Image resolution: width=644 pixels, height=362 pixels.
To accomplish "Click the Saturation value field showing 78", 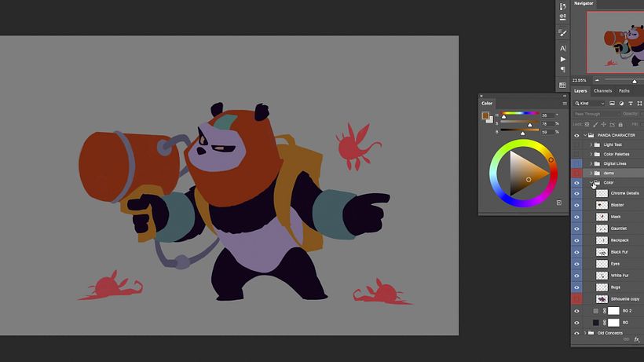I will pyautogui.click(x=547, y=123).
